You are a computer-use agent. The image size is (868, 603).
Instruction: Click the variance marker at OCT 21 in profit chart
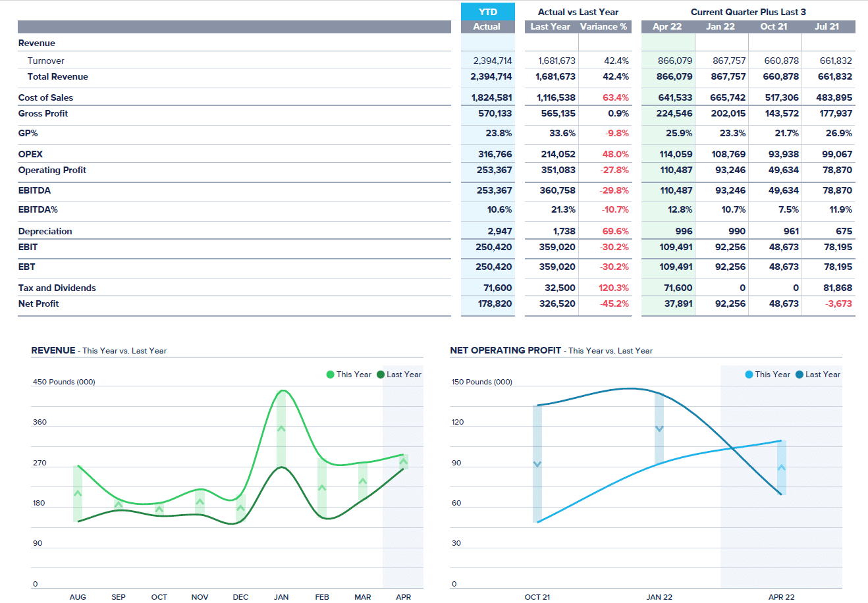point(537,463)
